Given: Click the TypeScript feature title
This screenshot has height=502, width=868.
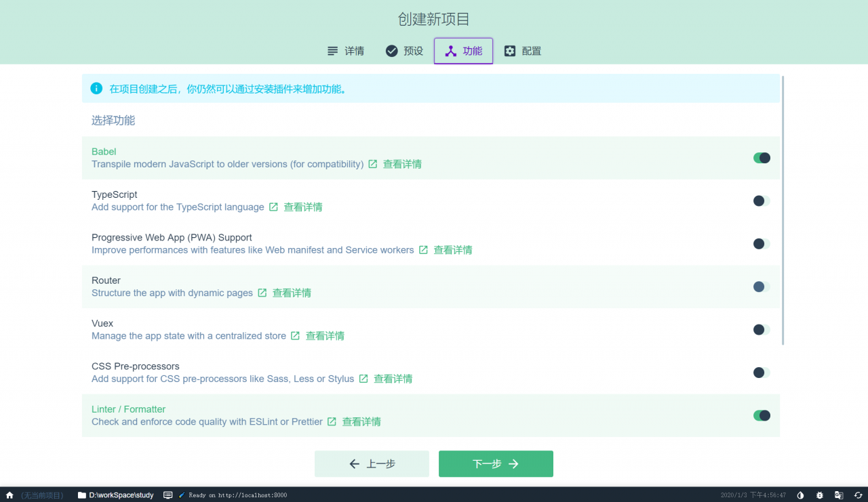Looking at the screenshot, I should point(115,194).
